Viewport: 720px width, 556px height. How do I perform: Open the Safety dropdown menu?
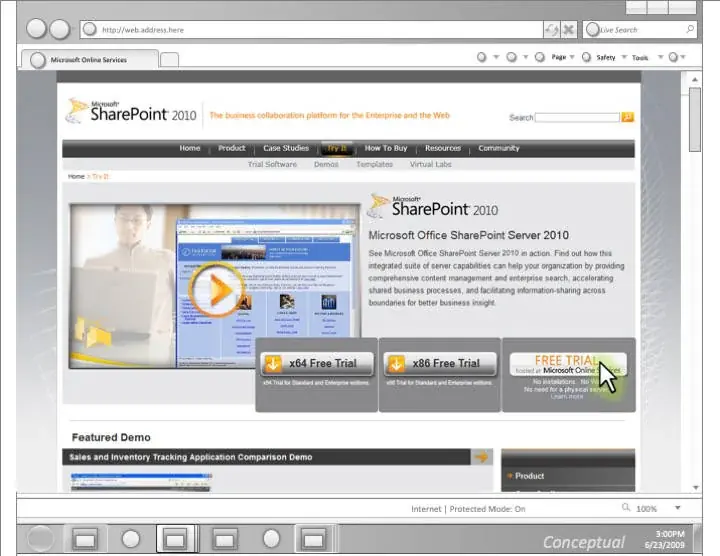611,57
